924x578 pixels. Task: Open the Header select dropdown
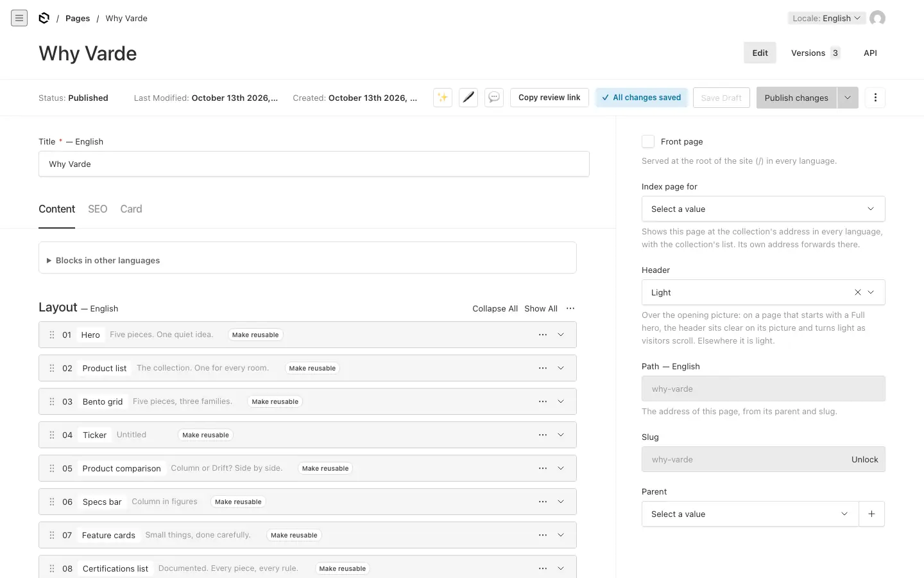(764, 292)
